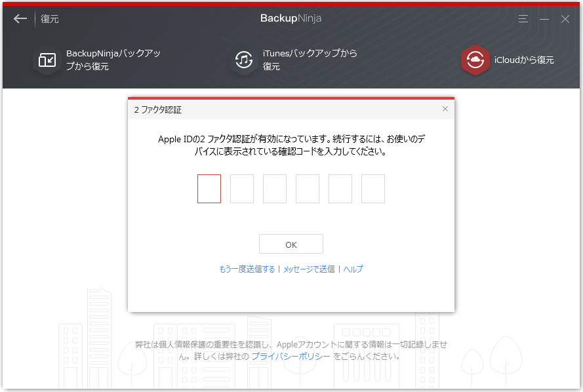Close the BackupNinja main window
583x392 pixels.
point(565,19)
